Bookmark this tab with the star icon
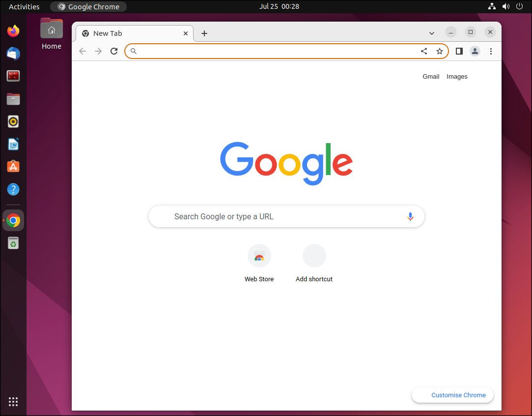532x416 pixels. pyautogui.click(x=440, y=51)
